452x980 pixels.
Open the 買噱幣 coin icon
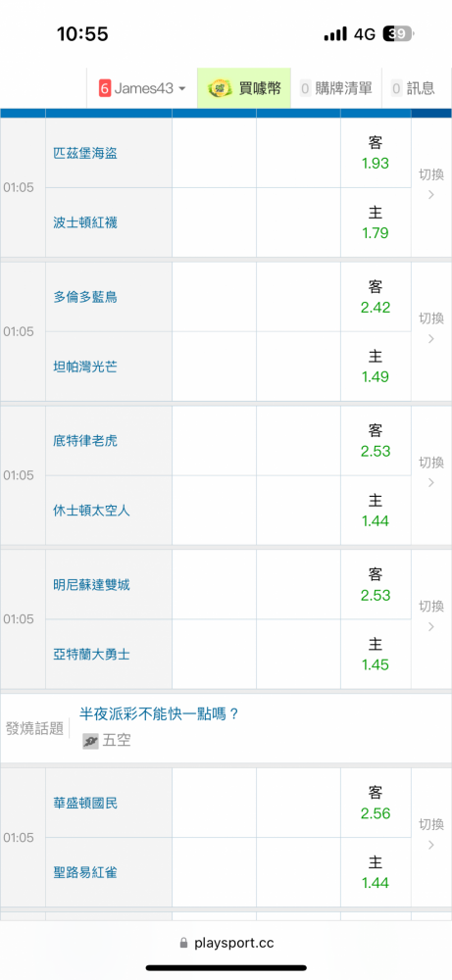[x=220, y=88]
